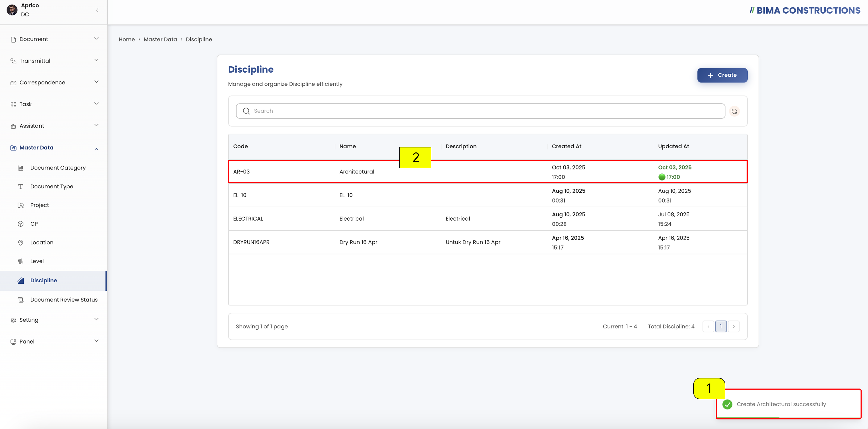Dismiss the Create Architectural successfully toast
Image resolution: width=868 pixels, height=429 pixels.
789,404
